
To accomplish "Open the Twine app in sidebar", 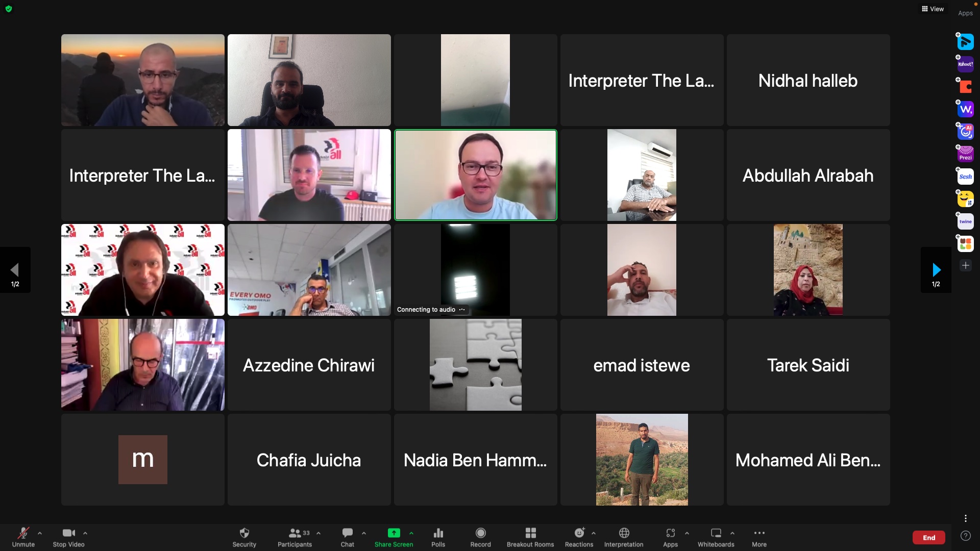I will (965, 221).
